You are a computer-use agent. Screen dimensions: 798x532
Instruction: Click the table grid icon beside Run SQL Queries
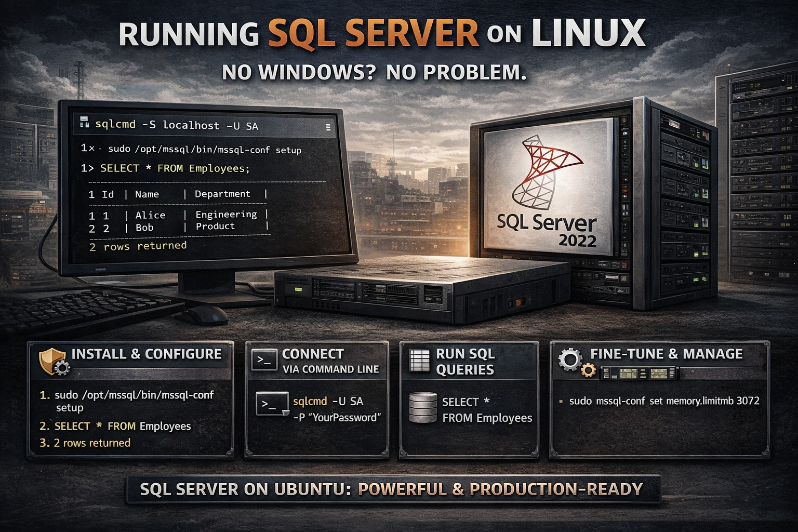point(419,360)
